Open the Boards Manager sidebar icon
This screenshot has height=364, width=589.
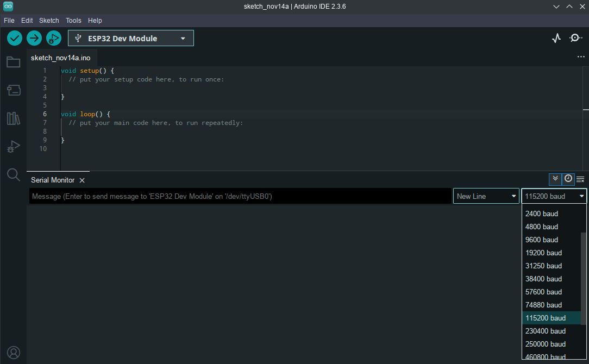(x=13, y=90)
